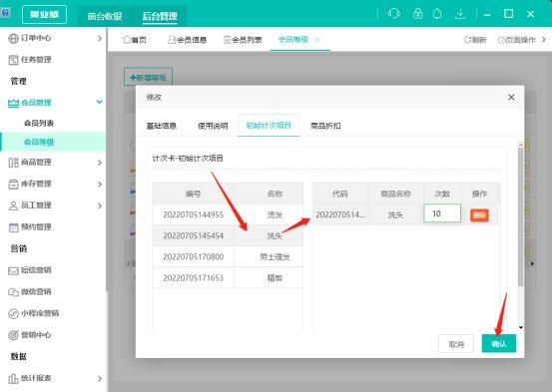
Task: Click the lock screen icon
Action: pyautogui.click(x=417, y=14)
